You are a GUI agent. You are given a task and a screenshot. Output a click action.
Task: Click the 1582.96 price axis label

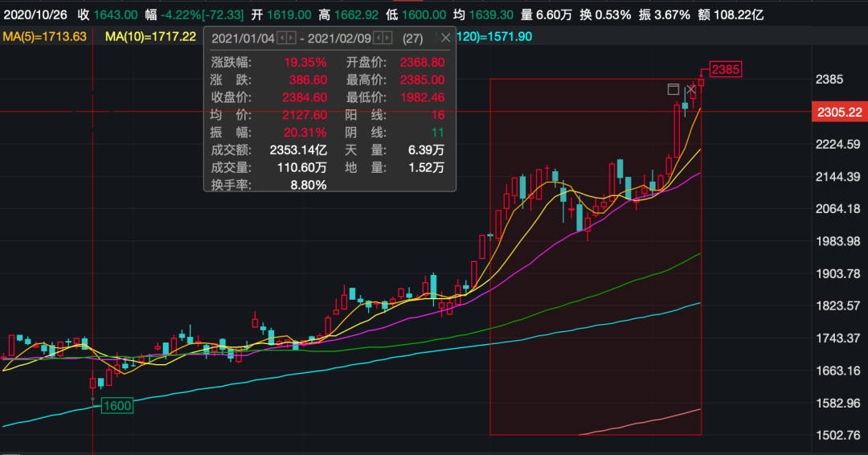point(837,404)
